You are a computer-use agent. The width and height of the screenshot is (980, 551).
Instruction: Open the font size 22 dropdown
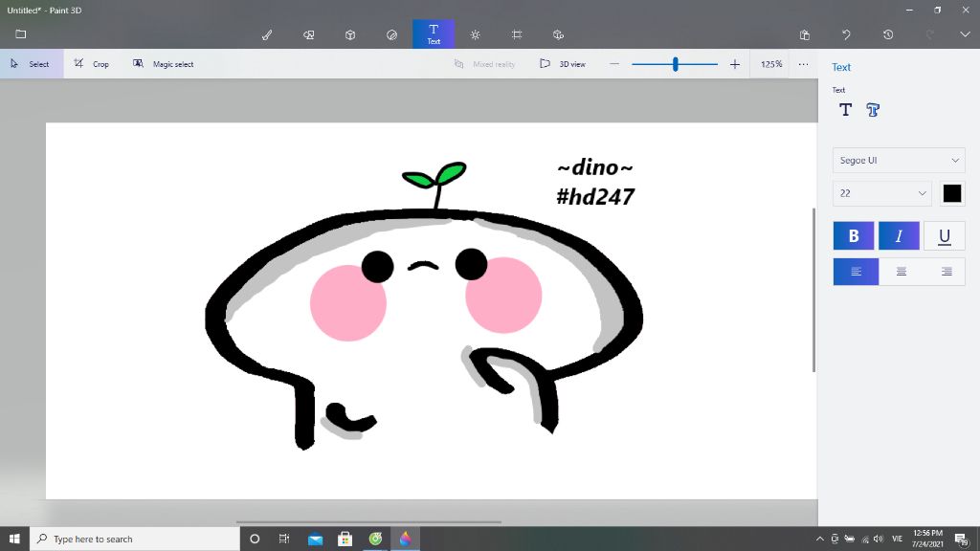click(x=882, y=193)
